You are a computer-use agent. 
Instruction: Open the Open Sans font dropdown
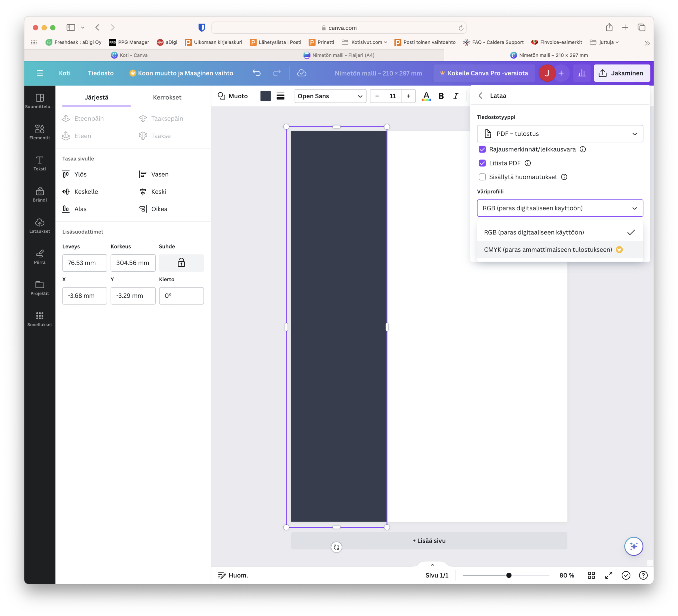click(330, 96)
